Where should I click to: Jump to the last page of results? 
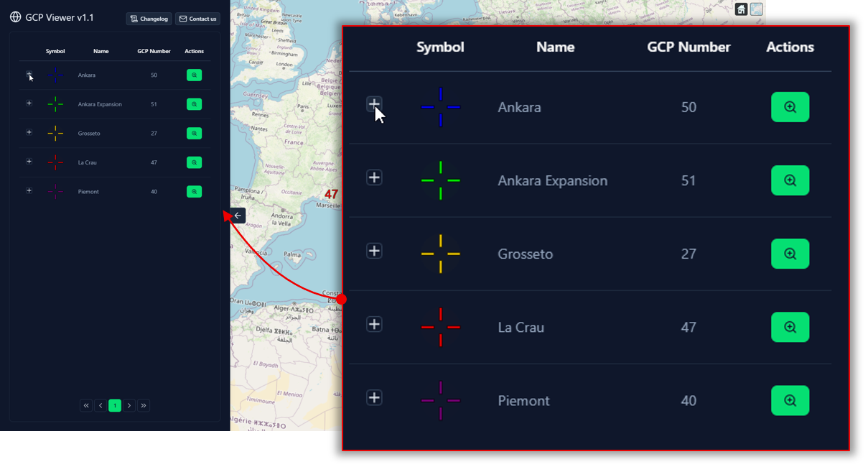(144, 406)
